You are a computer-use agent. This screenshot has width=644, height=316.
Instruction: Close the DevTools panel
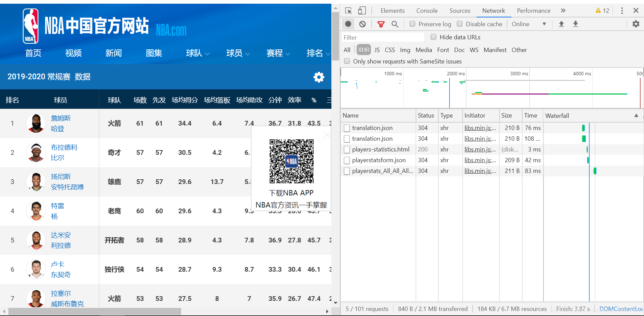(x=636, y=11)
